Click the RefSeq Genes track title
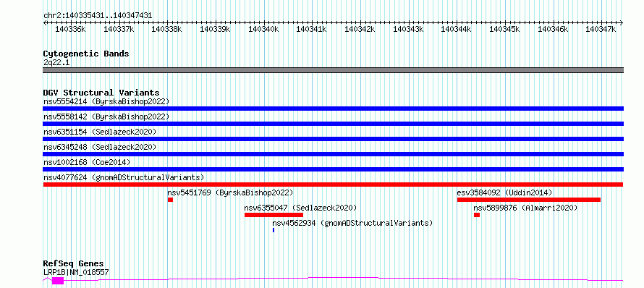Screen dimensions: 644x288 [74, 263]
